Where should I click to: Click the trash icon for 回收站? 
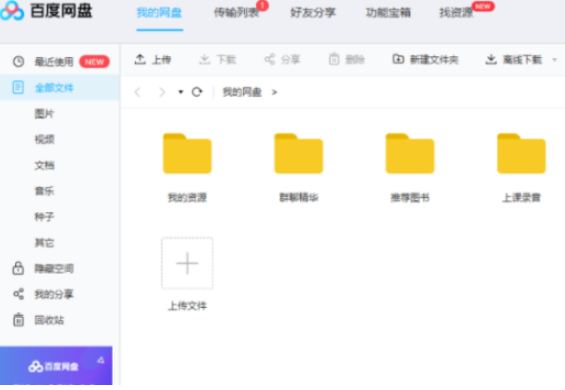coord(18,320)
